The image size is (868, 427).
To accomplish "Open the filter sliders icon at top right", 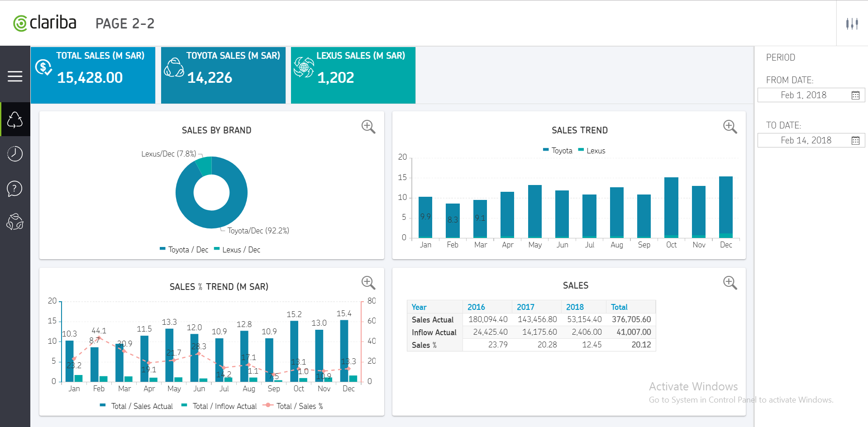I will pos(852,24).
